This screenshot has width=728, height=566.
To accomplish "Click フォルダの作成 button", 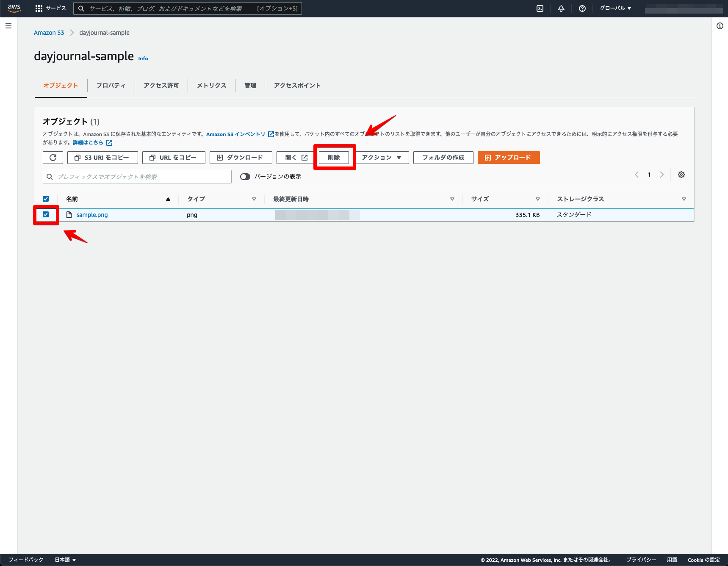I will point(443,158).
